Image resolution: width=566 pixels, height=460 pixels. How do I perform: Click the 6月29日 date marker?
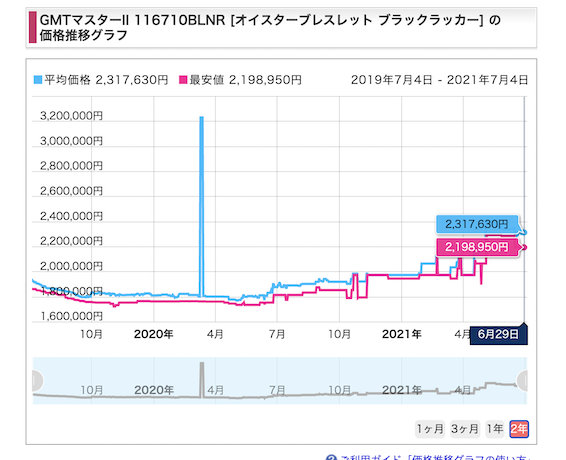[498, 334]
